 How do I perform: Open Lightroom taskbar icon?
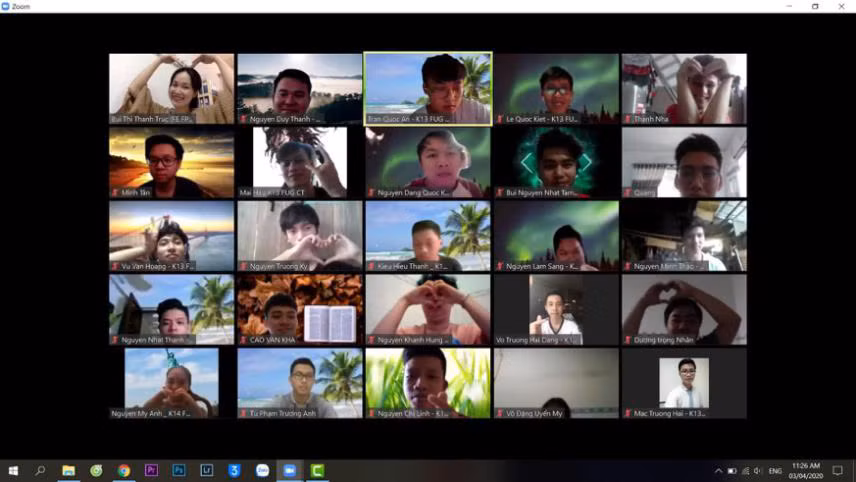207,470
